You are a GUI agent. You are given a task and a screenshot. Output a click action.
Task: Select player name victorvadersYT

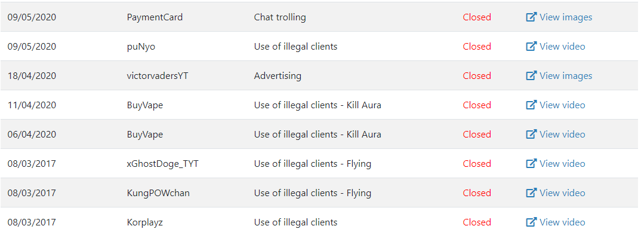(x=158, y=76)
